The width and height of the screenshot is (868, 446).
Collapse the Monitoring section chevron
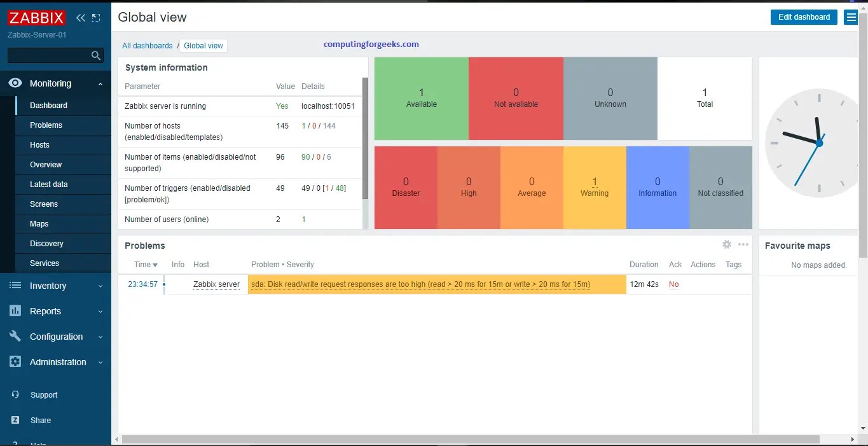point(99,83)
